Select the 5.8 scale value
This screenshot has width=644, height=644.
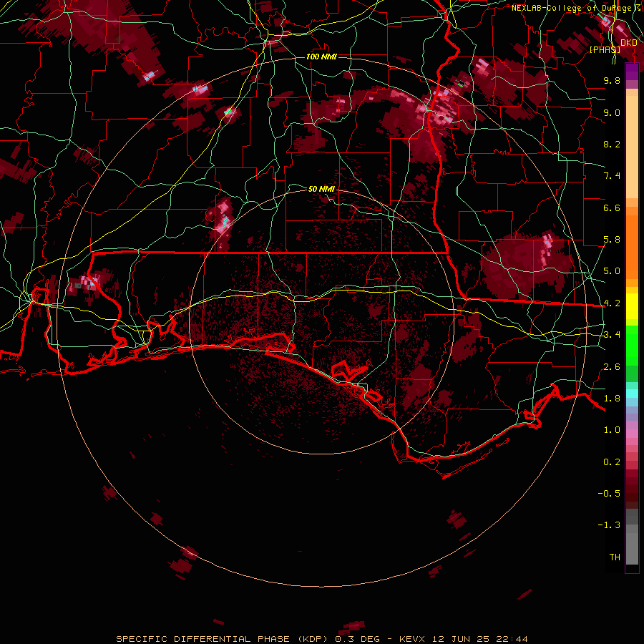pos(612,240)
